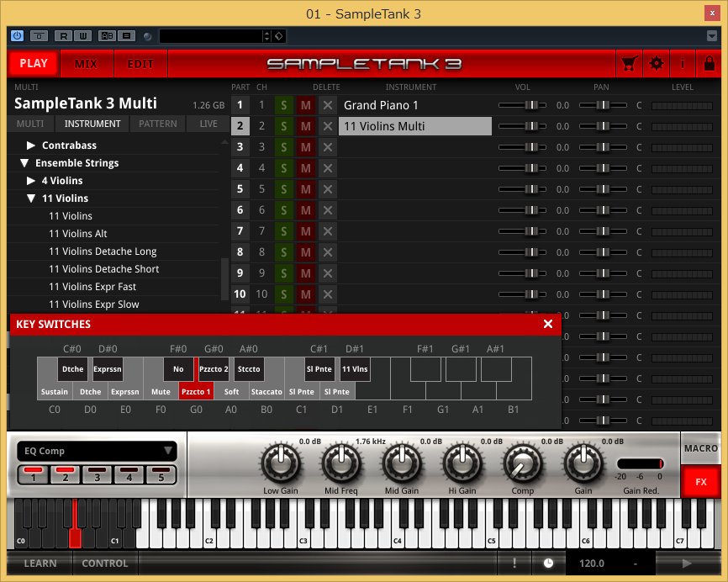Switch to the MIX page
Viewport: 728px width, 582px height.
click(86, 64)
